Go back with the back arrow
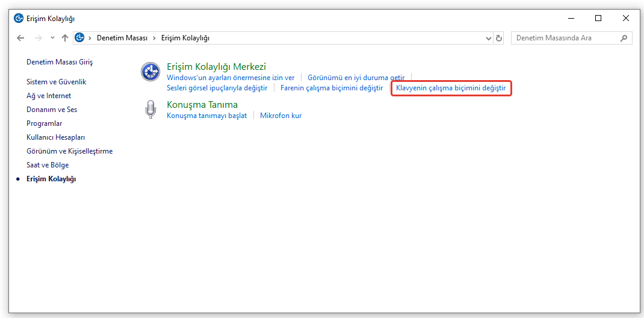Screen dimensions: 644x318 point(20,38)
